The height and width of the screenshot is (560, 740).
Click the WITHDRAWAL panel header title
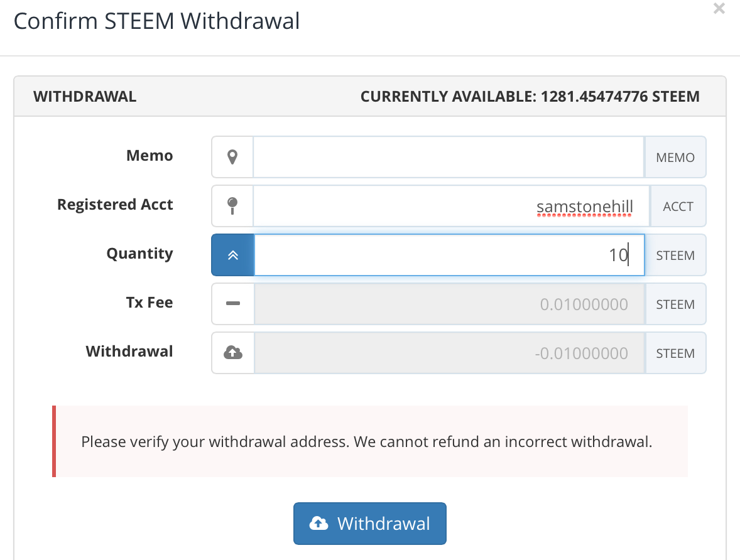[x=85, y=96]
